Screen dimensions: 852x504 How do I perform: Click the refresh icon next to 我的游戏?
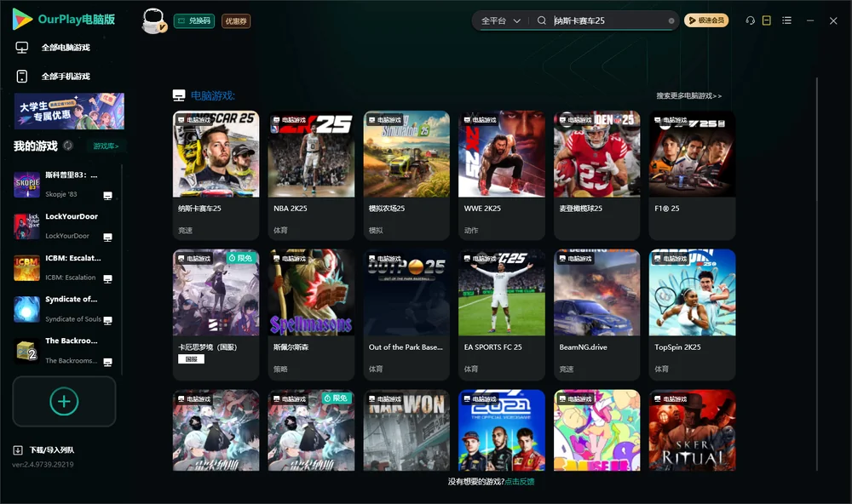click(x=68, y=146)
